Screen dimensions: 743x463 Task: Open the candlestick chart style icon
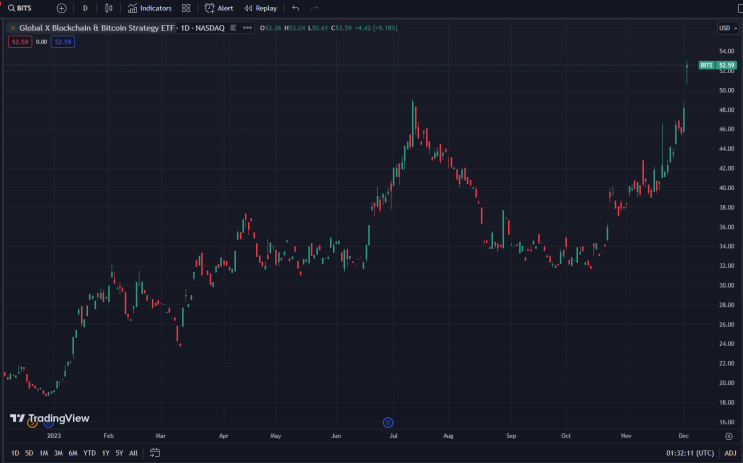pyautogui.click(x=108, y=8)
